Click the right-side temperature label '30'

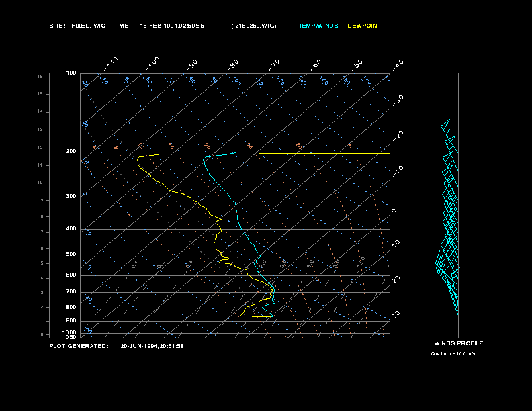coord(396,314)
